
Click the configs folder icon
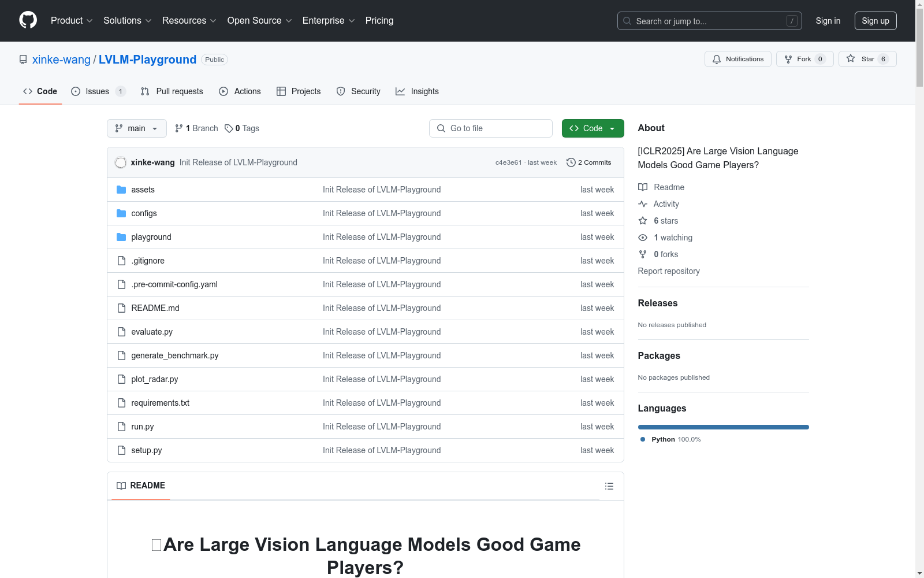[121, 213]
